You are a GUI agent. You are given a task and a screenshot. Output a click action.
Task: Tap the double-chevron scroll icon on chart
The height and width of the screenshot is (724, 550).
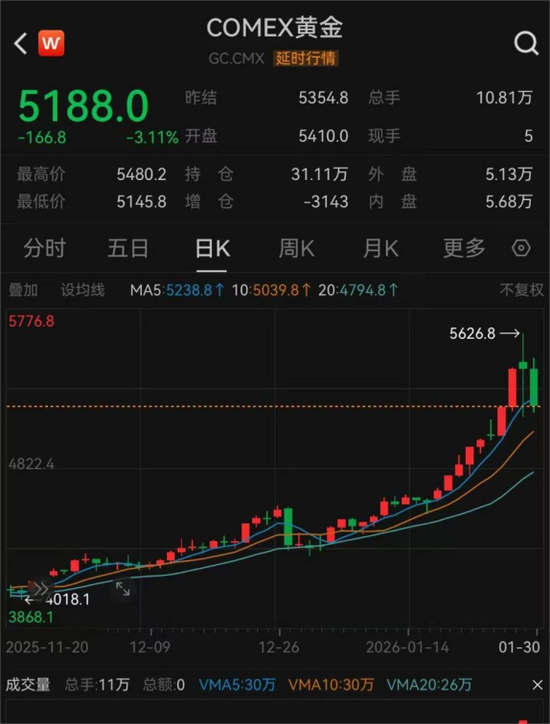tap(41, 589)
